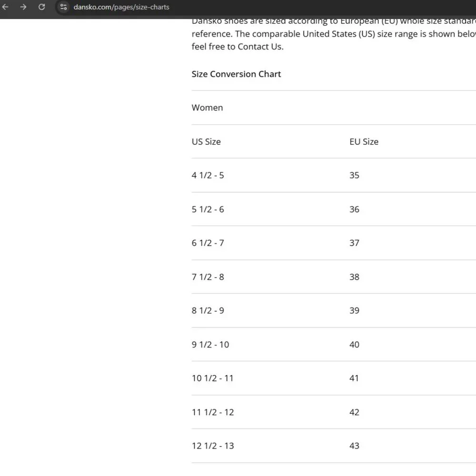
Task: Select EU size 35 cell
Action: click(354, 175)
